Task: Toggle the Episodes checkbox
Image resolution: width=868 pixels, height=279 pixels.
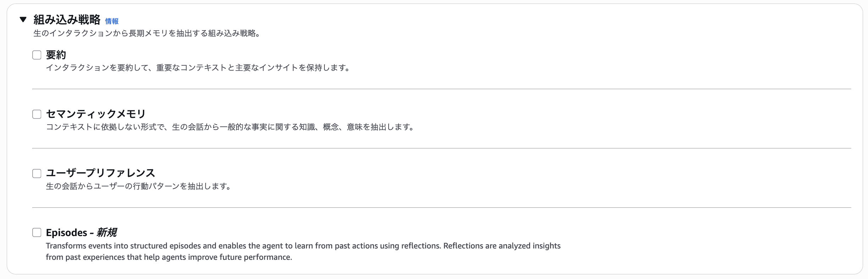Action: click(x=37, y=232)
